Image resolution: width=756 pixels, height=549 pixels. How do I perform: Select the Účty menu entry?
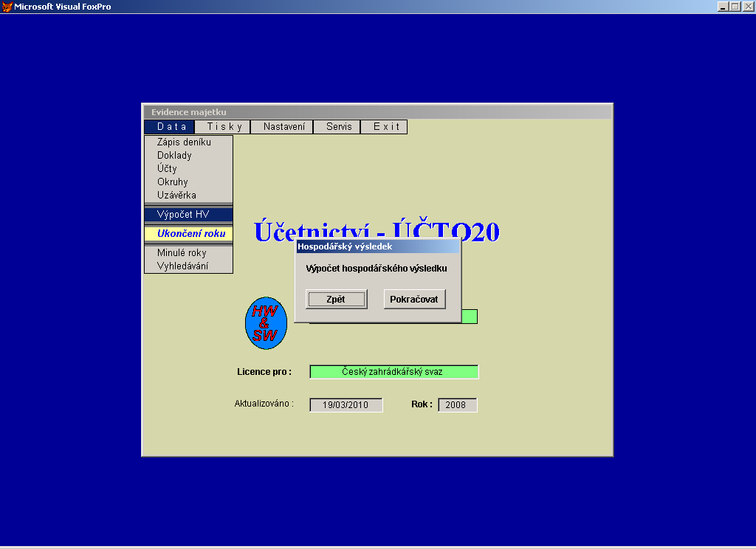[188, 169]
